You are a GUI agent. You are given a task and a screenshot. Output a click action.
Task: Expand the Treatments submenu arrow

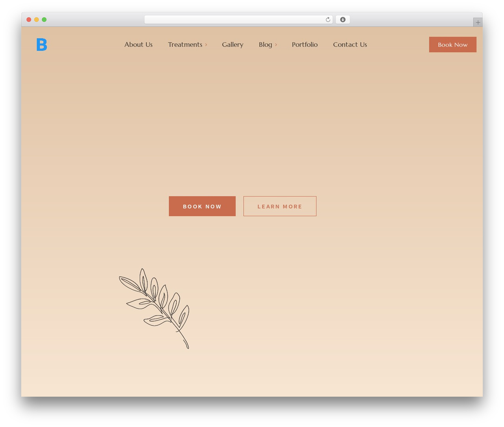206,45
